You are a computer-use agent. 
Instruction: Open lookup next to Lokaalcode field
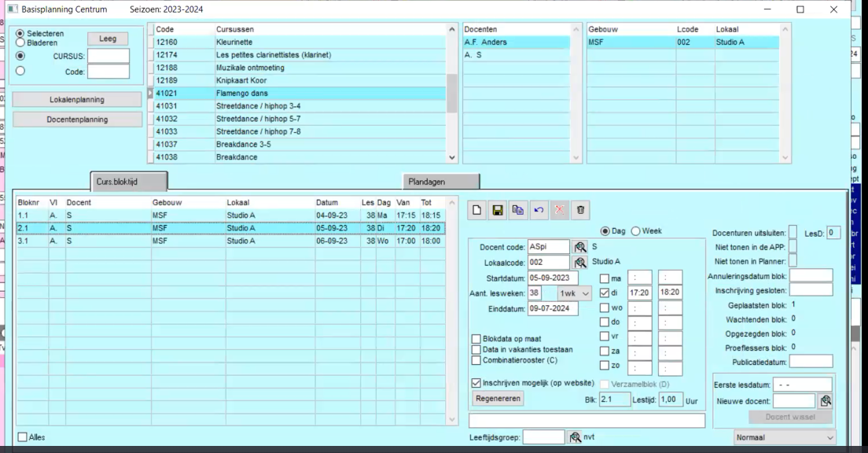point(581,263)
